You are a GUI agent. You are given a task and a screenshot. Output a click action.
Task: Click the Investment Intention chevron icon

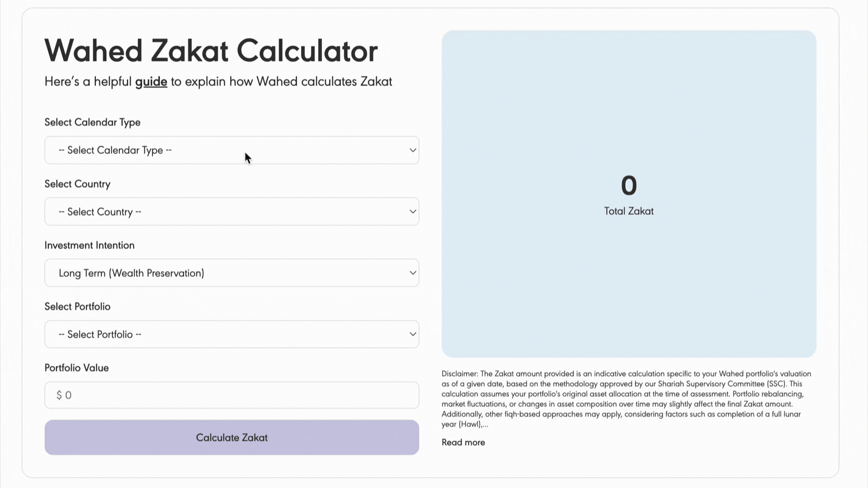pos(412,272)
